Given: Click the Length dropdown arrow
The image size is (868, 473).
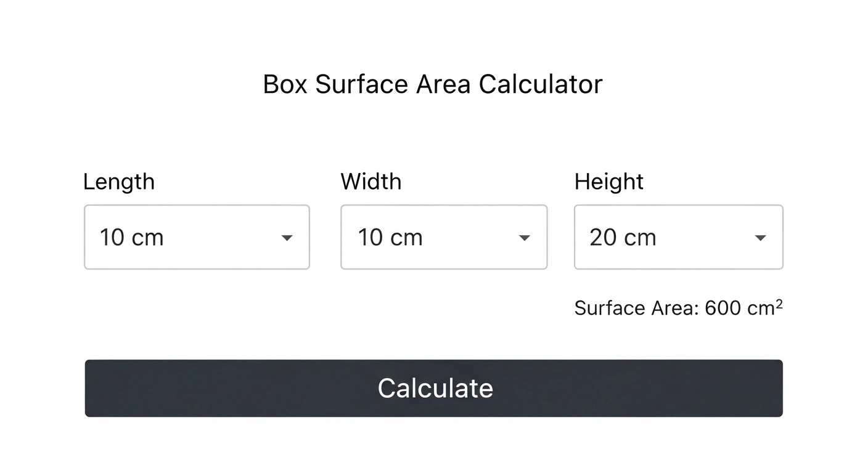Looking at the screenshot, I should (287, 237).
